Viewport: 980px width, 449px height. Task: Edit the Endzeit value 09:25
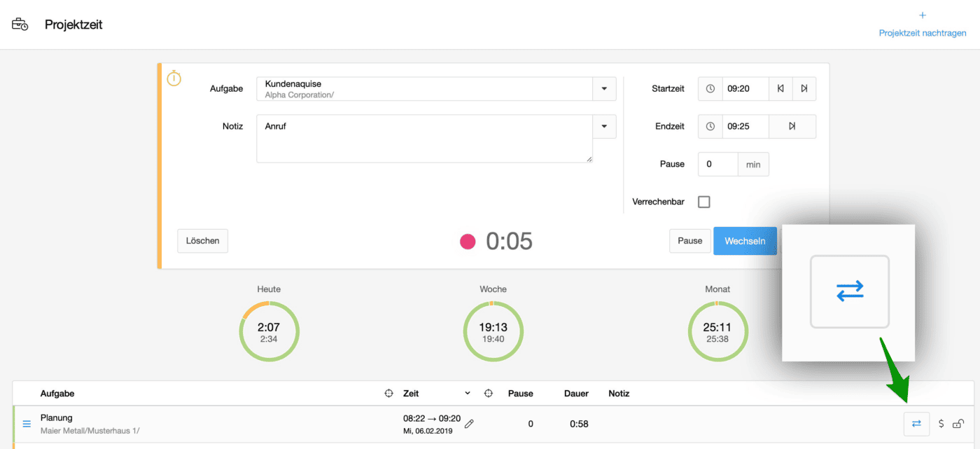click(x=745, y=127)
